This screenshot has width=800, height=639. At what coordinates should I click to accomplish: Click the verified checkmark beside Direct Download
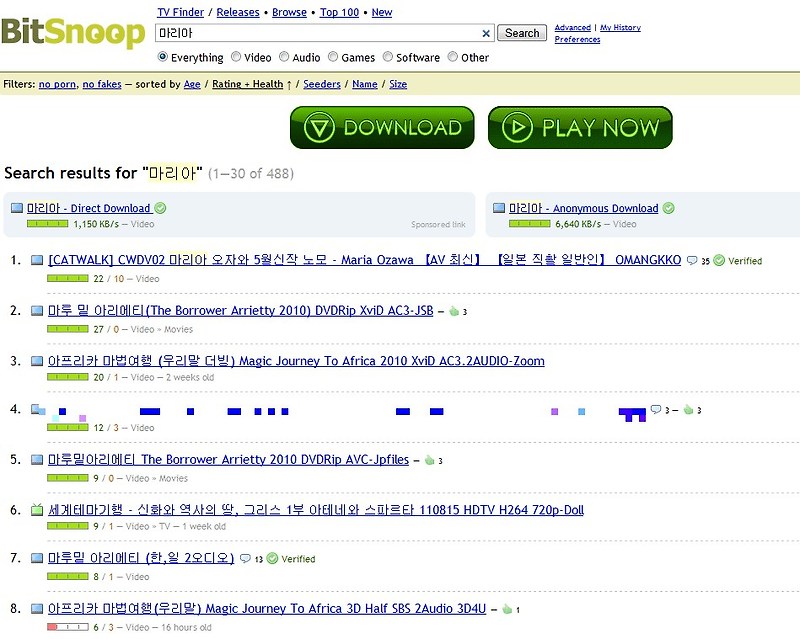click(160, 208)
